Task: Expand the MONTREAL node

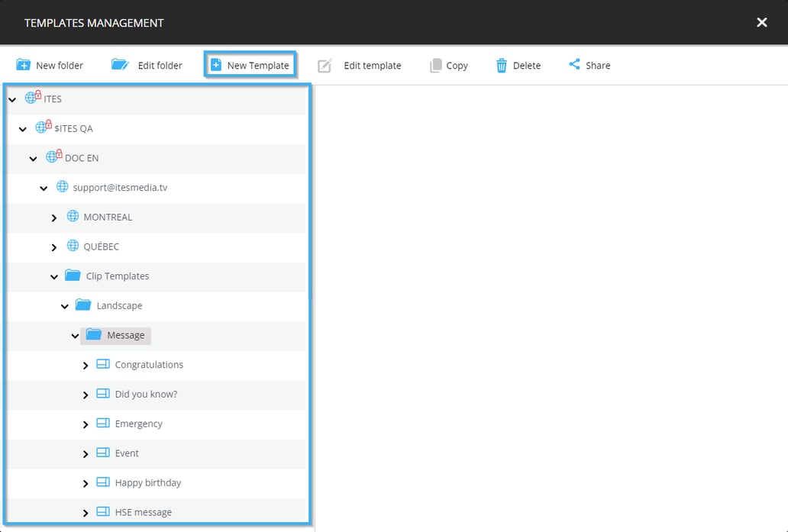Action: coord(54,218)
